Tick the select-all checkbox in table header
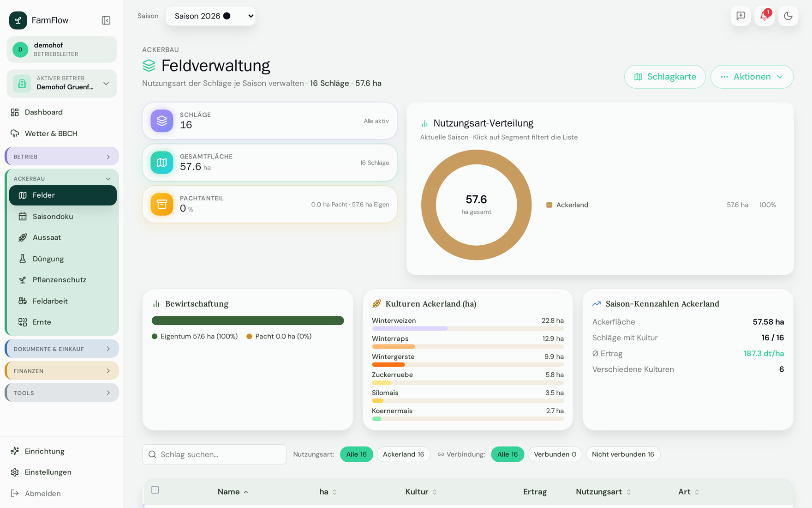The height and width of the screenshot is (508, 812). pyautogui.click(x=155, y=490)
